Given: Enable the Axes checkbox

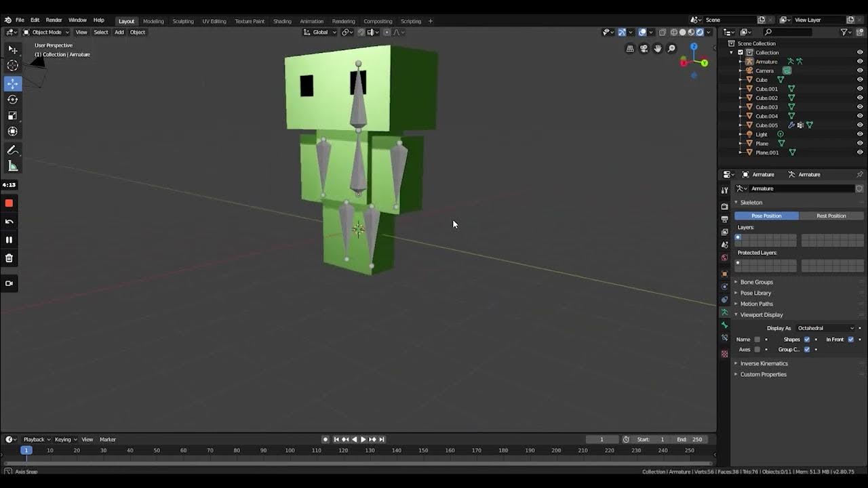Looking at the screenshot, I should (x=757, y=350).
